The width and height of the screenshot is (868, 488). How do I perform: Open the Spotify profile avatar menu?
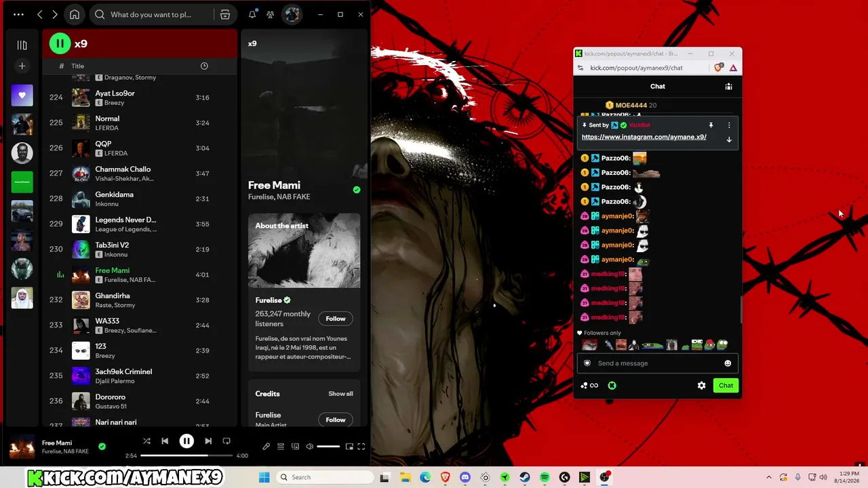pyautogui.click(x=292, y=14)
